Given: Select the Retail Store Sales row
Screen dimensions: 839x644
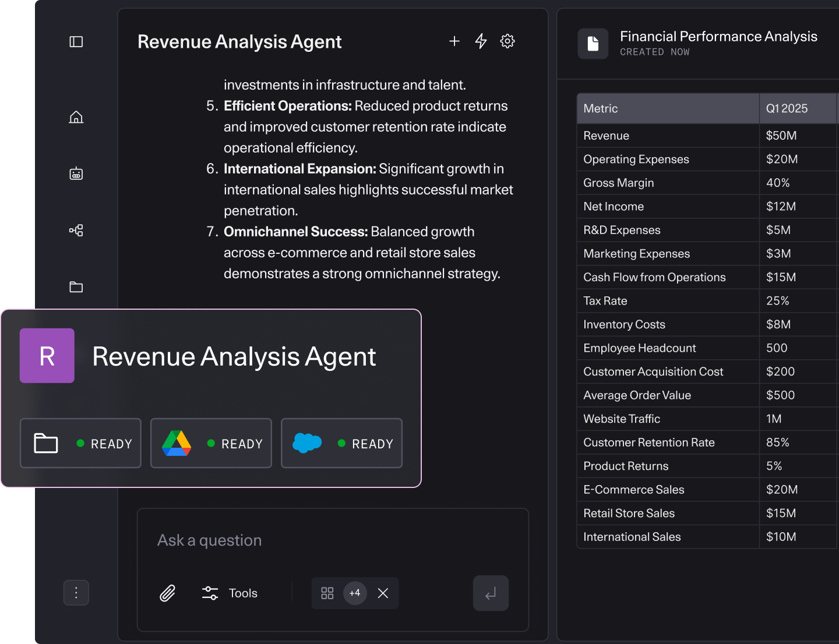Looking at the screenshot, I should point(708,513).
